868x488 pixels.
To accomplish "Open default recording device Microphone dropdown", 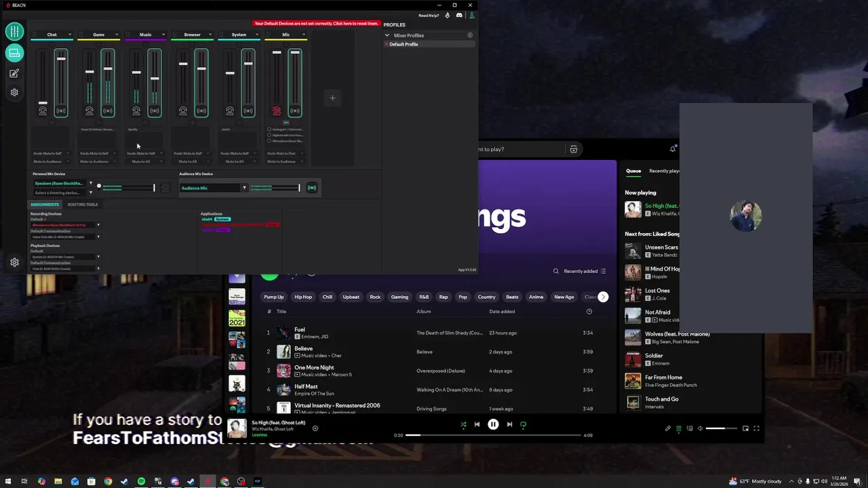I will coord(66,225).
